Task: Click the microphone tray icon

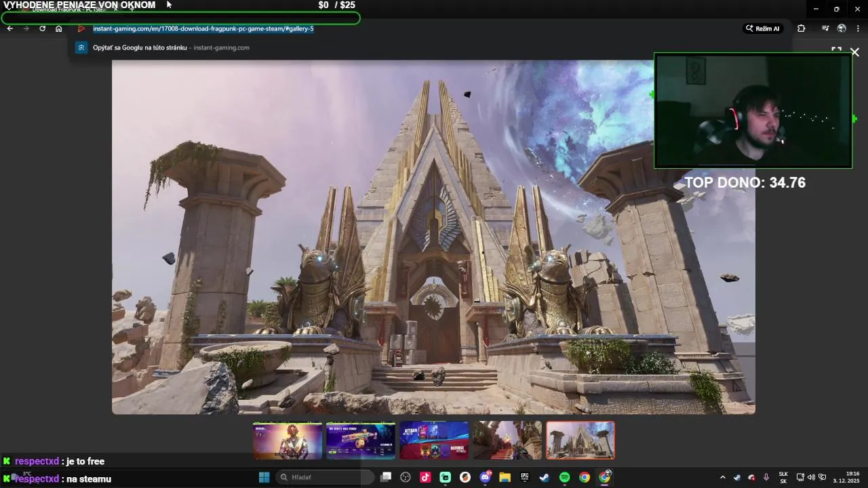Action: point(766,477)
